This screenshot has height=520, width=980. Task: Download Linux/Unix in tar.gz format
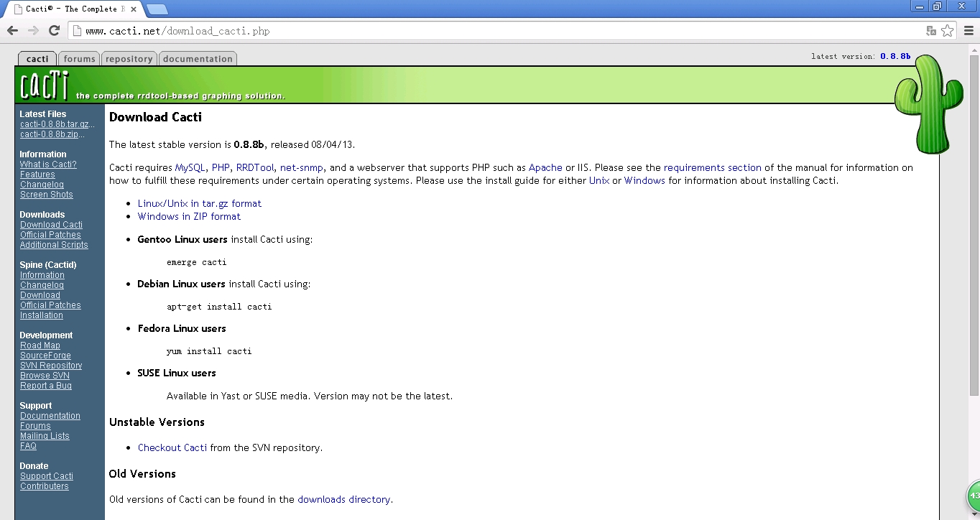(200, 203)
